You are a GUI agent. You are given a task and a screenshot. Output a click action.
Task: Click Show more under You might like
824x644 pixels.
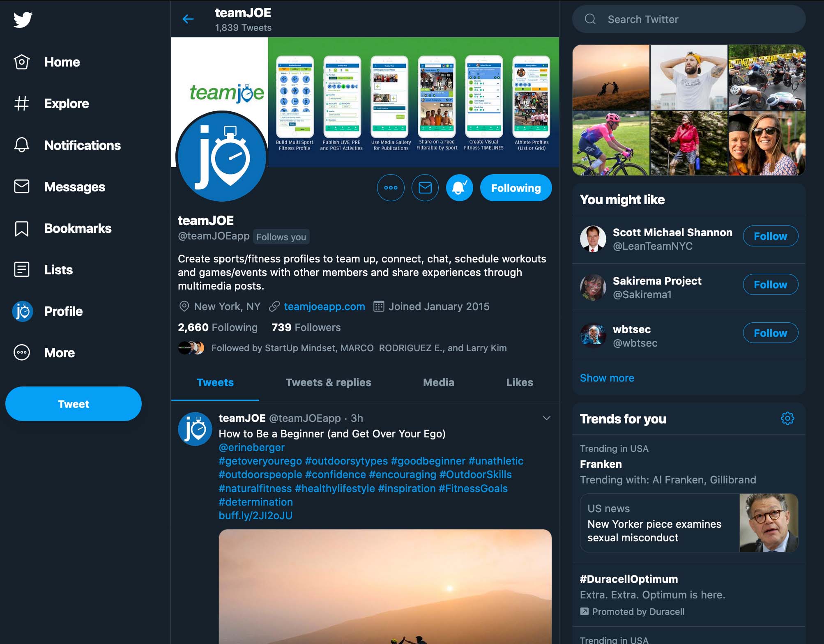[x=607, y=378]
